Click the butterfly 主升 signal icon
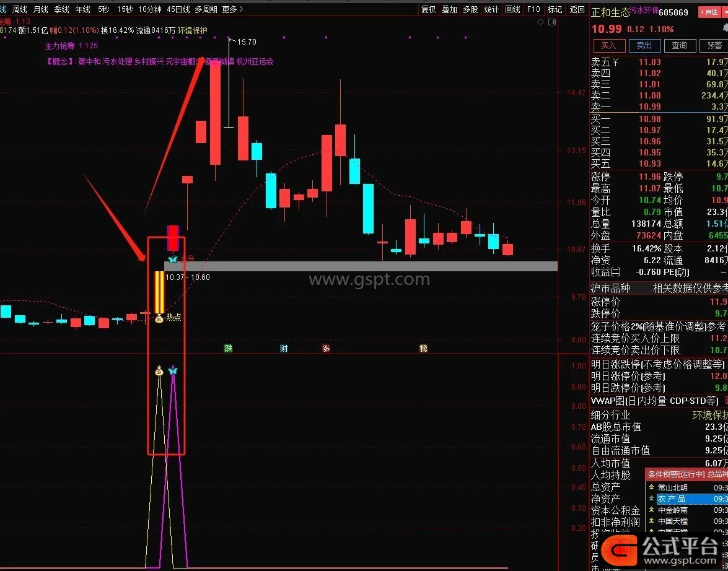728x571 pixels. 173,259
